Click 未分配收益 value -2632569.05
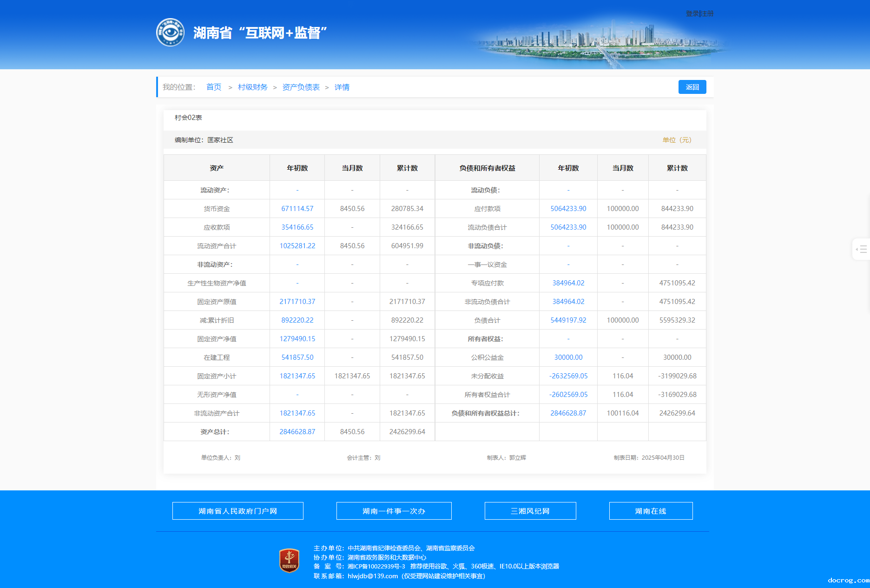This screenshot has width=870, height=588. (x=568, y=376)
